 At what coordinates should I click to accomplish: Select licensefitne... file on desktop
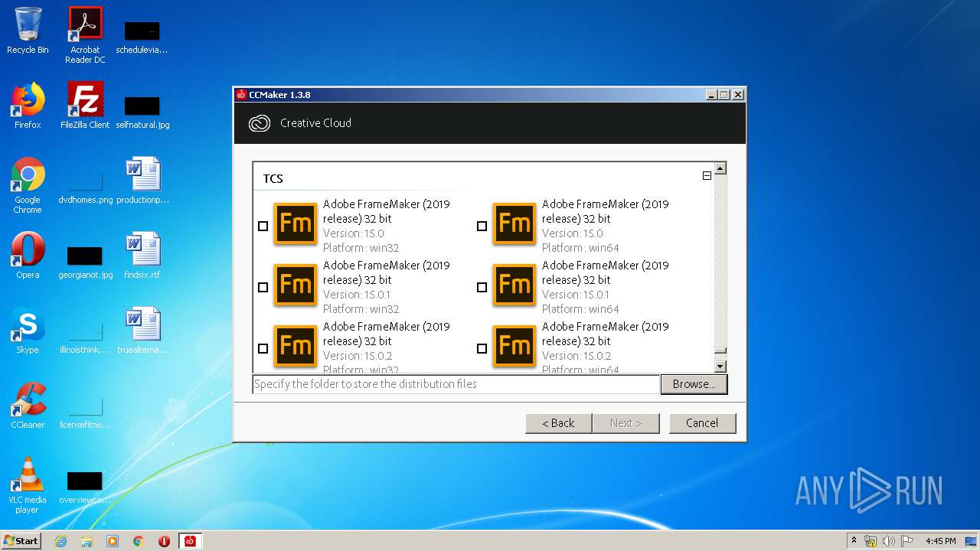85,411
